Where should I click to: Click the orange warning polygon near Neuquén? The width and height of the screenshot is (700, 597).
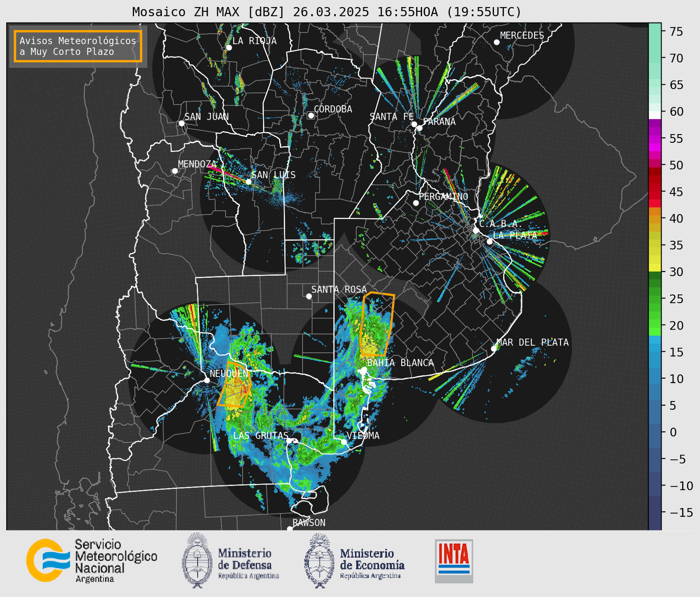(234, 385)
